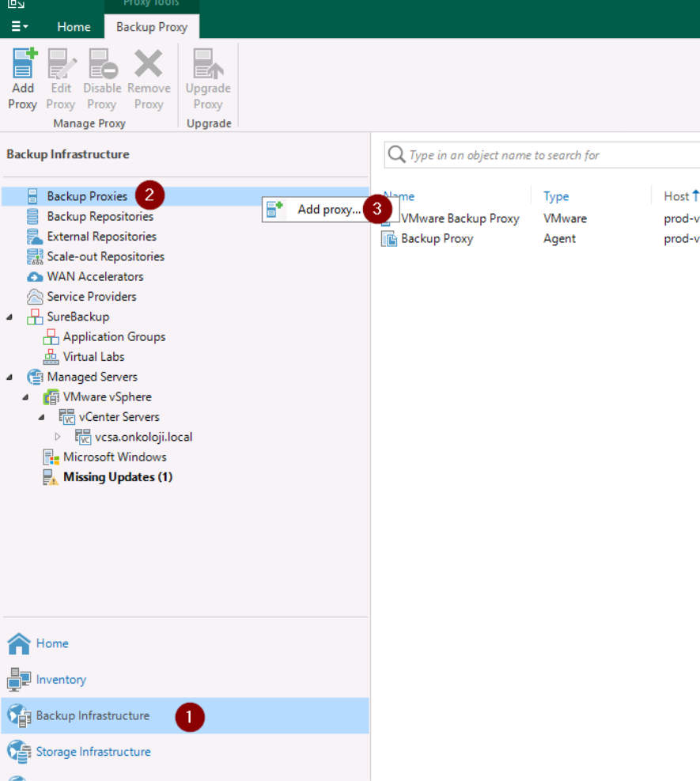Switch to the Home ribbon tab
Viewport: 700px width, 781px height.
point(74,27)
